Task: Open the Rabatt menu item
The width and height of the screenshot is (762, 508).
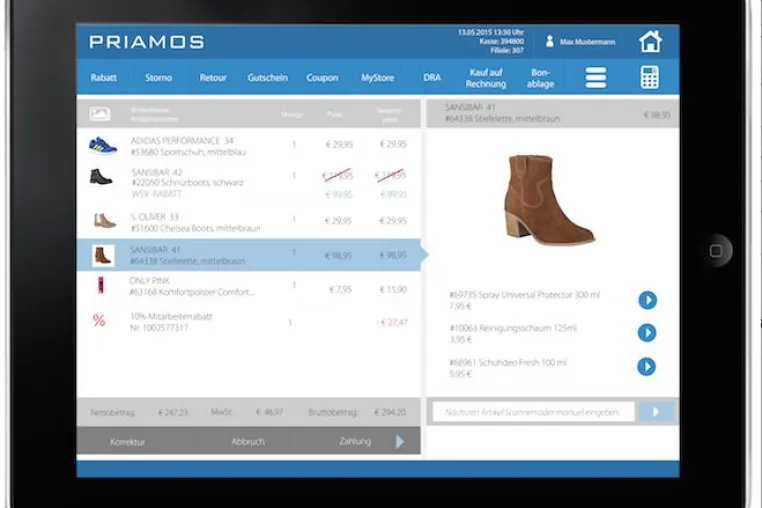Action: coord(104,78)
